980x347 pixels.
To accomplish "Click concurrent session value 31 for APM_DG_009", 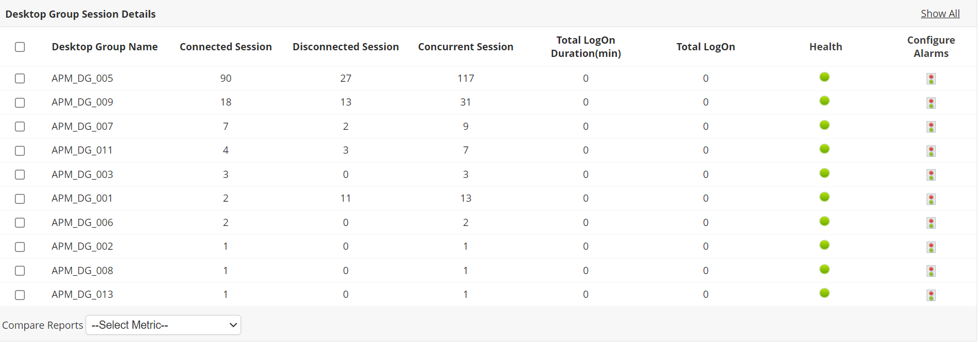I will pyautogui.click(x=465, y=102).
